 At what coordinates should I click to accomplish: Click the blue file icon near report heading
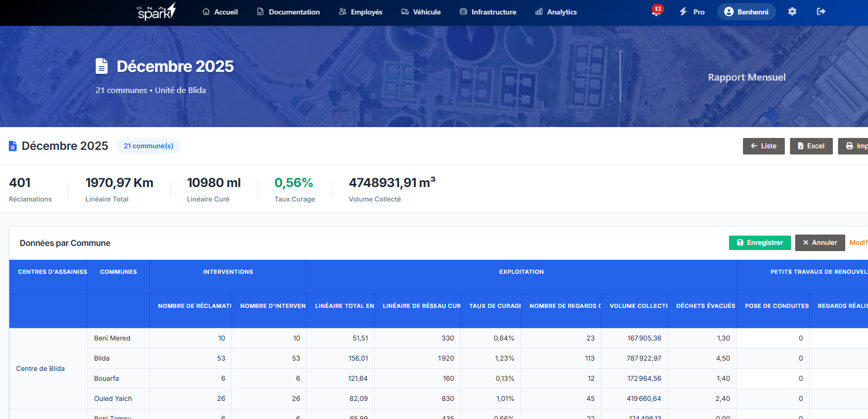[13, 146]
